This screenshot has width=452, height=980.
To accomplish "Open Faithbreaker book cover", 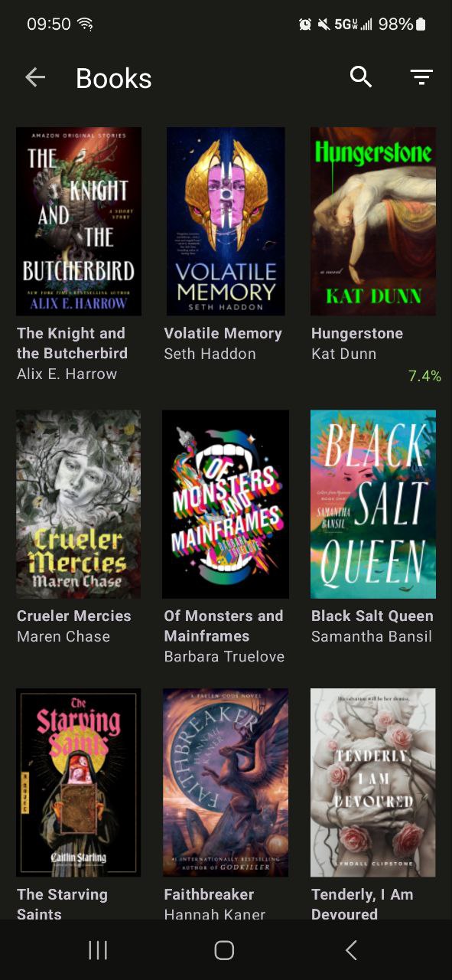I will pos(226,782).
